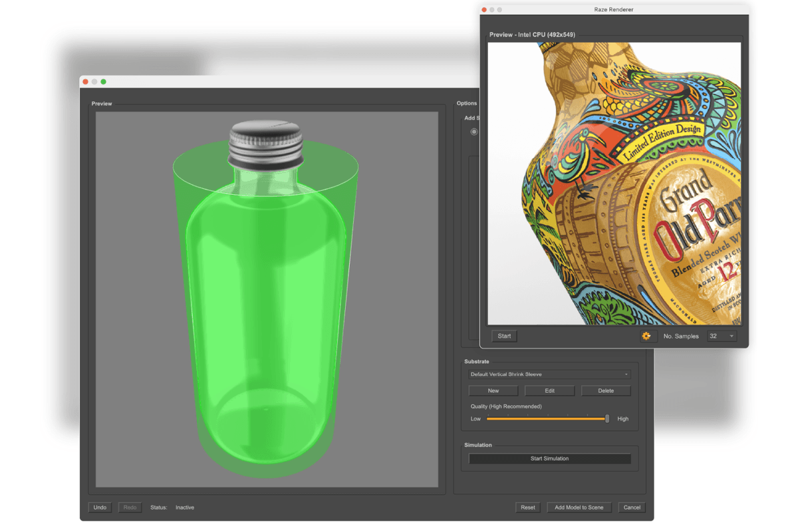Select the partially hidden radio button under Options
This screenshot has width=798, height=532.
tap(474, 132)
